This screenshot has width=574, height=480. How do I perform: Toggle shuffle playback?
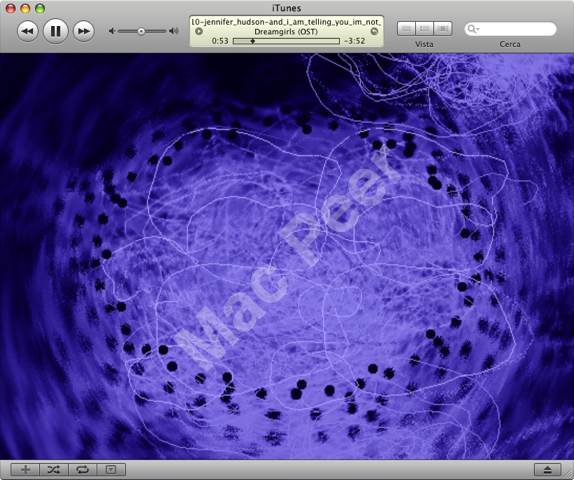click(54, 469)
